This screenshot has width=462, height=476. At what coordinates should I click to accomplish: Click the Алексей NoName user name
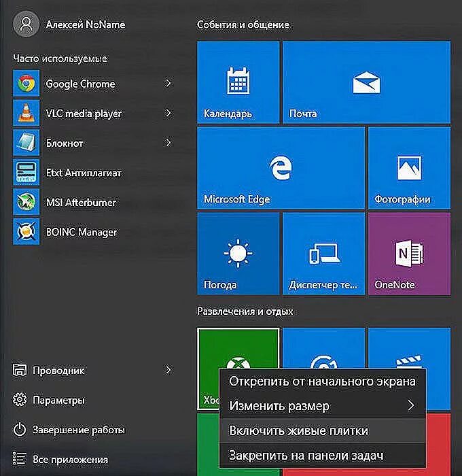(x=86, y=24)
